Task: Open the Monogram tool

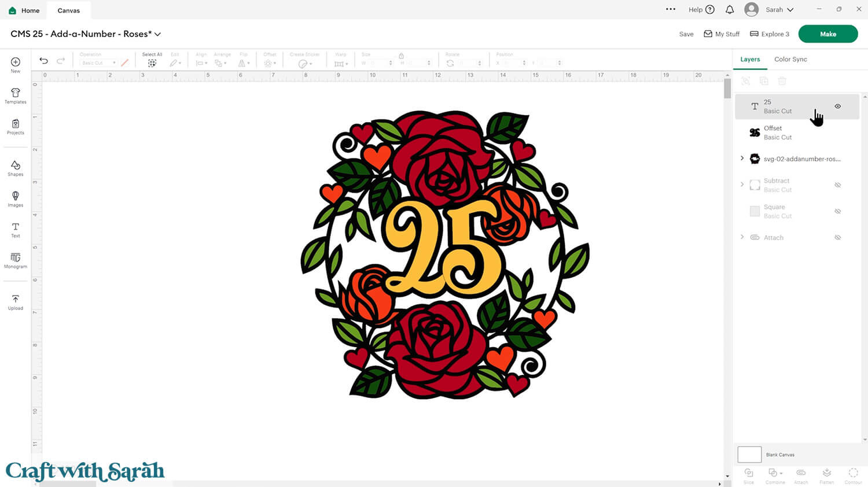Action: (16, 260)
